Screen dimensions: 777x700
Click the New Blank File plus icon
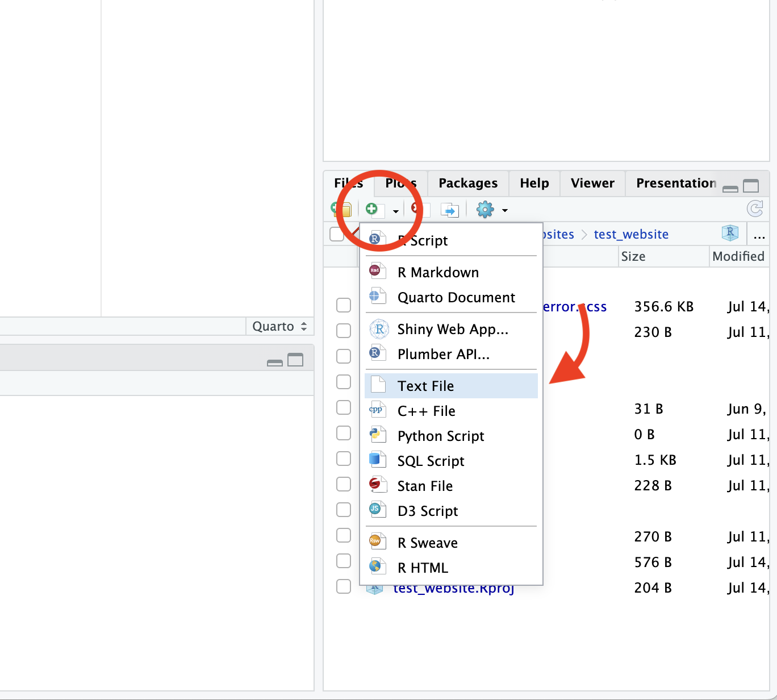click(373, 210)
